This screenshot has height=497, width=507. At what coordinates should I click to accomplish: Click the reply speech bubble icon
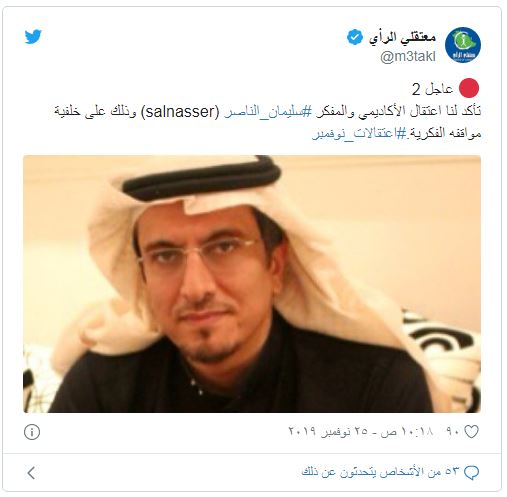click(x=472, y=472)
